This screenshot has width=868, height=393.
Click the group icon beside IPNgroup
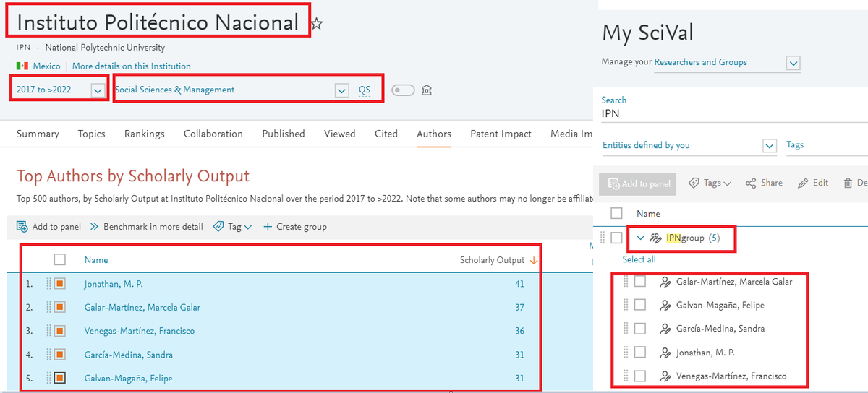coord(657,238)
